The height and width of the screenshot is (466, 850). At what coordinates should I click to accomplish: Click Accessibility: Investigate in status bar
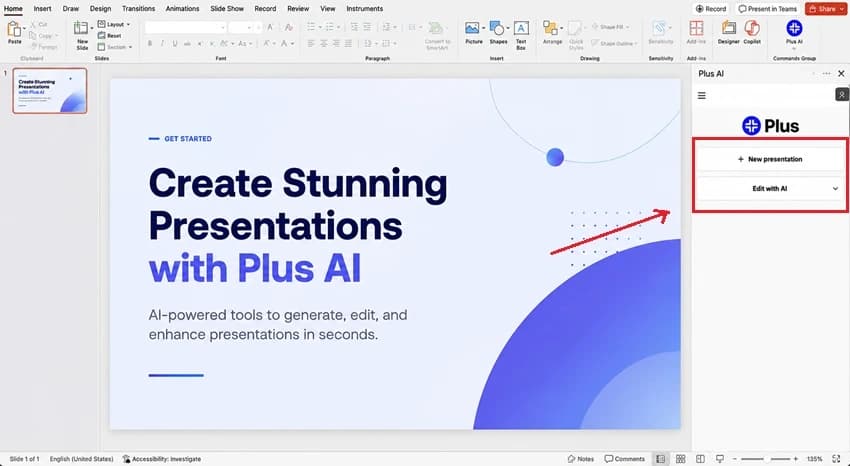click(x=162, y=459)
